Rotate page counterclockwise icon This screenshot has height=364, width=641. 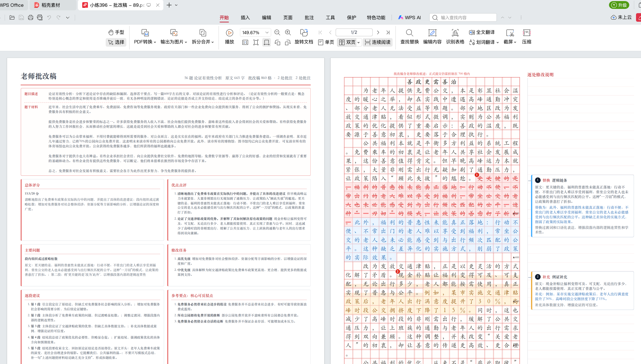[x=277, y=42]
